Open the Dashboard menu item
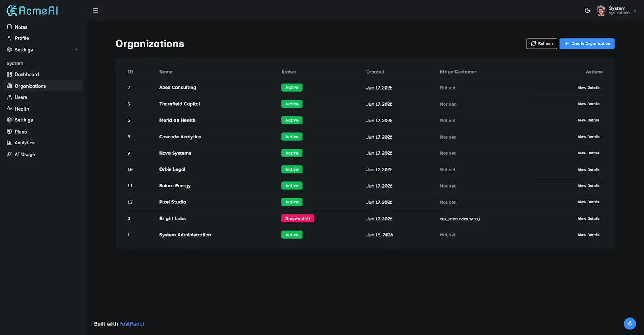Viewport: 644px width, 335px height. pyautogui.click(x=43, y=74)
